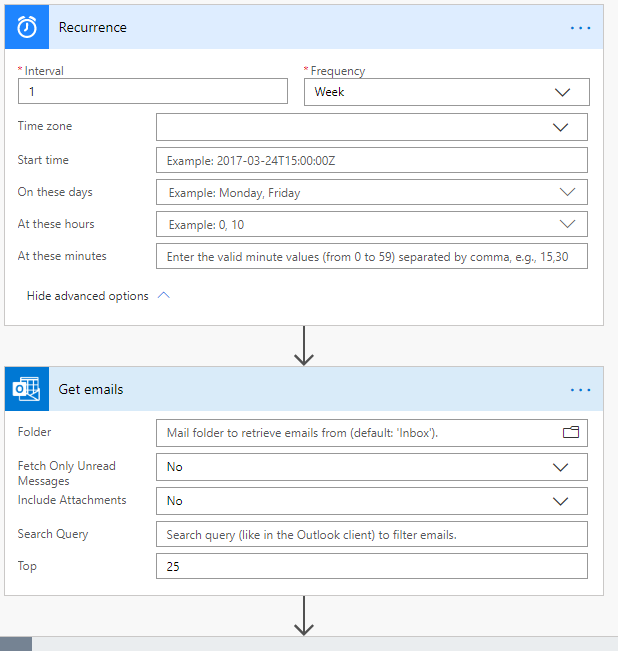Expand the At these hours dropdown
This screenshot has width=618, height=651.
click(371, 224)
